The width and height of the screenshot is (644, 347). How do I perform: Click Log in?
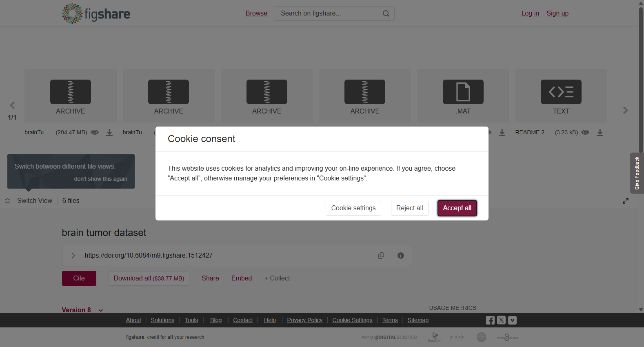(x=530, y=13)
